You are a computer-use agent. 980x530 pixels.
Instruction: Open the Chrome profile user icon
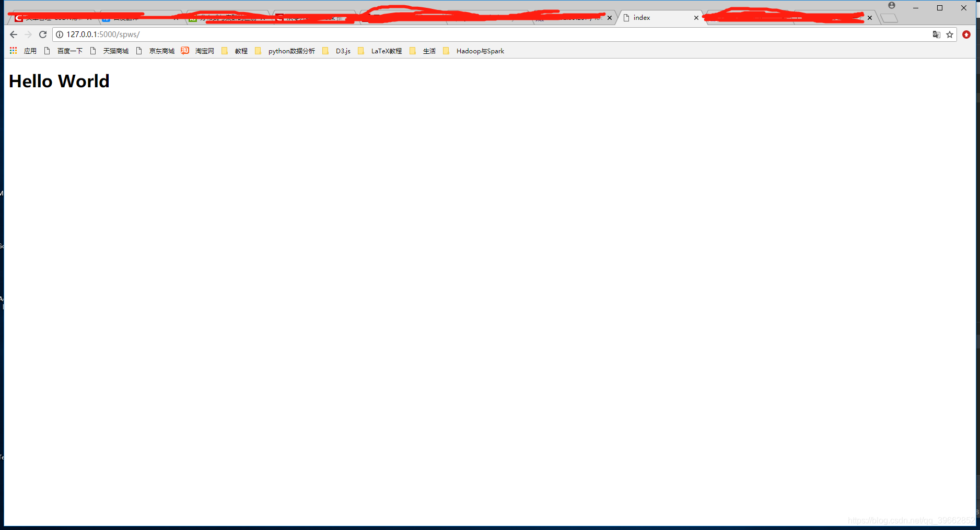click(892, 5)
